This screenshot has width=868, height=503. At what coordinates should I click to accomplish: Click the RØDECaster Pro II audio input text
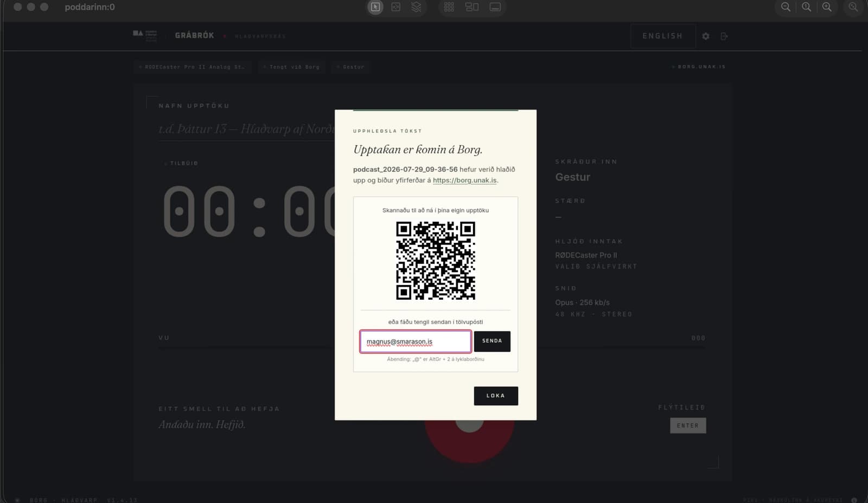(x=586, y=255)
